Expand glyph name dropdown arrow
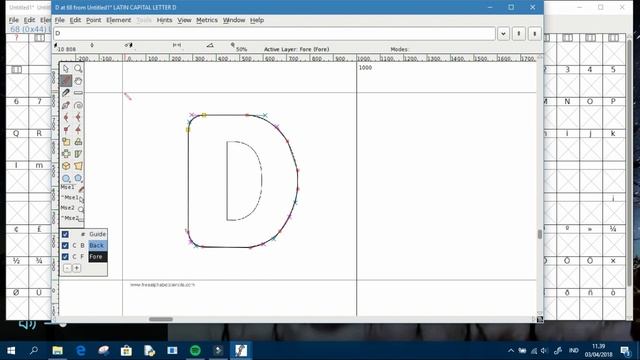This screenshot has height=360, width=640. coord(503,34)
